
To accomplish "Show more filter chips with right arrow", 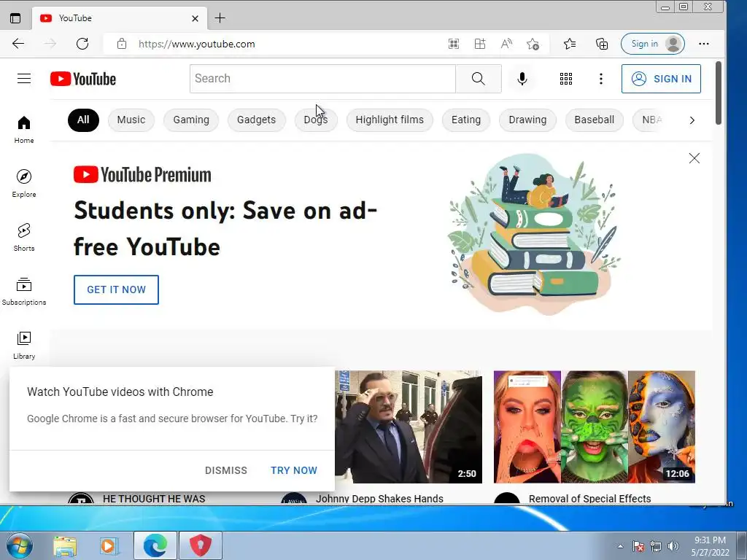I will 692,120.
